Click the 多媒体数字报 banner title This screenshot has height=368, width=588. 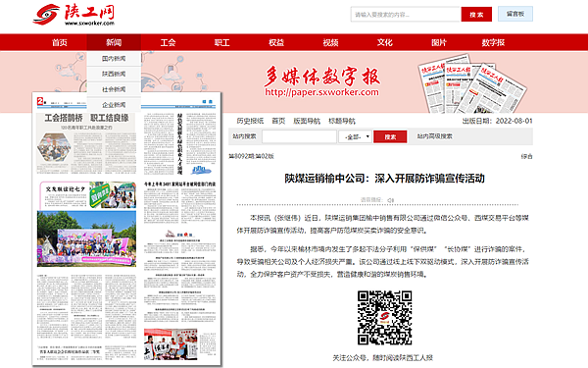(x=321, y=77)
